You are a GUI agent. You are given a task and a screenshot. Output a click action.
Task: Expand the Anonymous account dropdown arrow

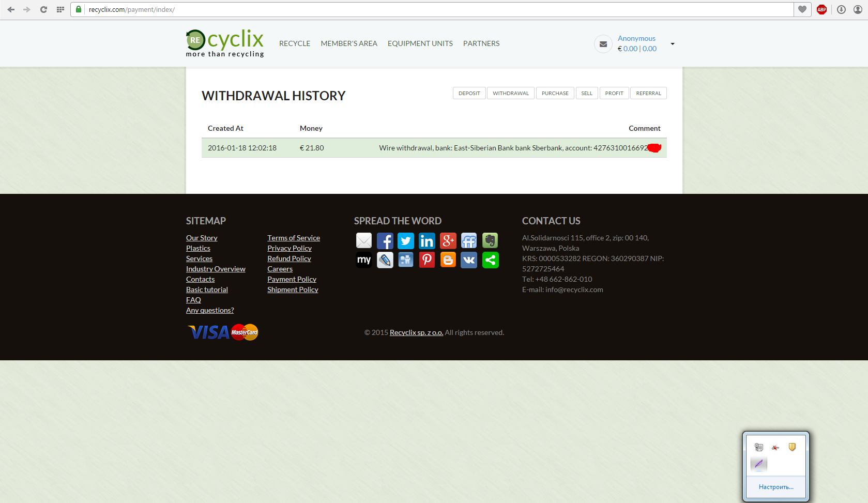pos(673,44)
